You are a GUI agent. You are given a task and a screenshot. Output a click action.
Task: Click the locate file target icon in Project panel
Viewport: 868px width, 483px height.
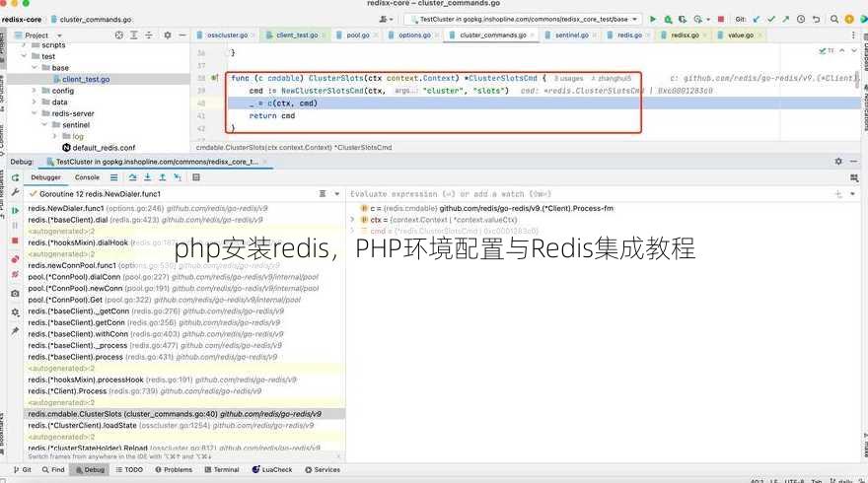click(119, 34)
